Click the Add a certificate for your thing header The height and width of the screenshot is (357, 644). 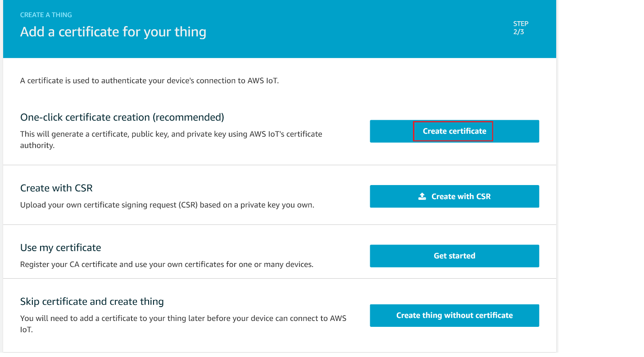[x=113, y=32]
